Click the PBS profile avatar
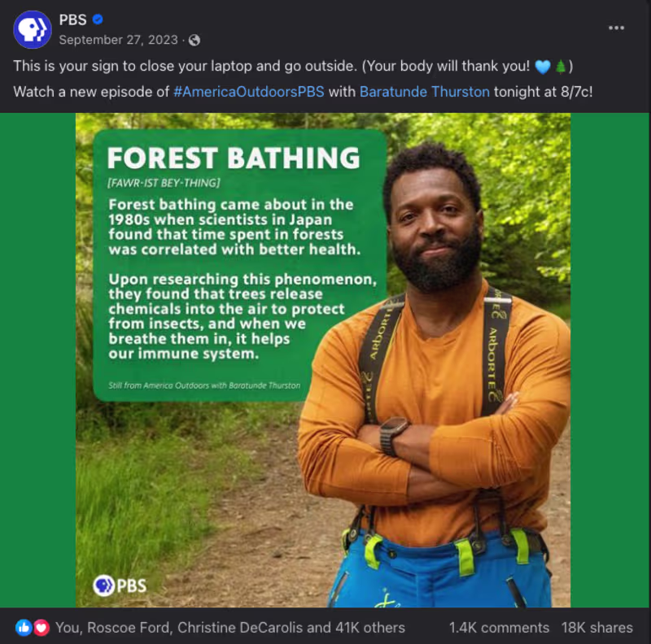The image size is (651, 644). (33, 30)
